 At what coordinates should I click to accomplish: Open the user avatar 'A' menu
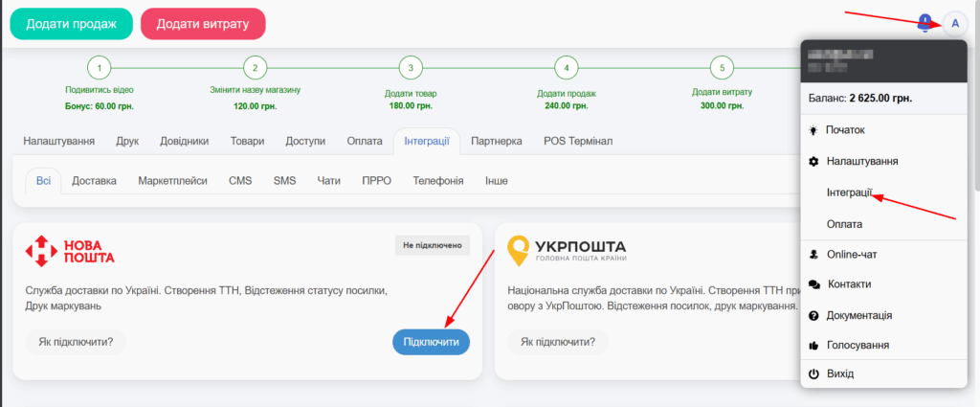pos(955,24)
